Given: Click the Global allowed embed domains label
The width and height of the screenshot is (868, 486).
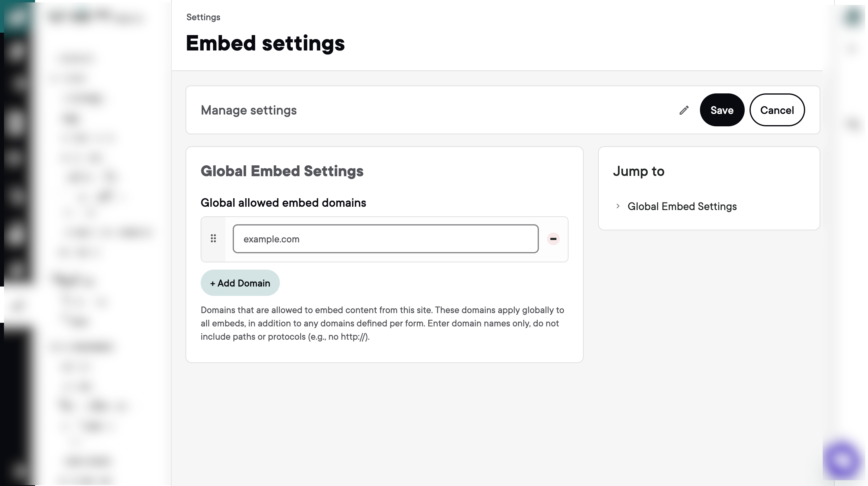Looking at the screenshot, I should [x=283, y=202].
